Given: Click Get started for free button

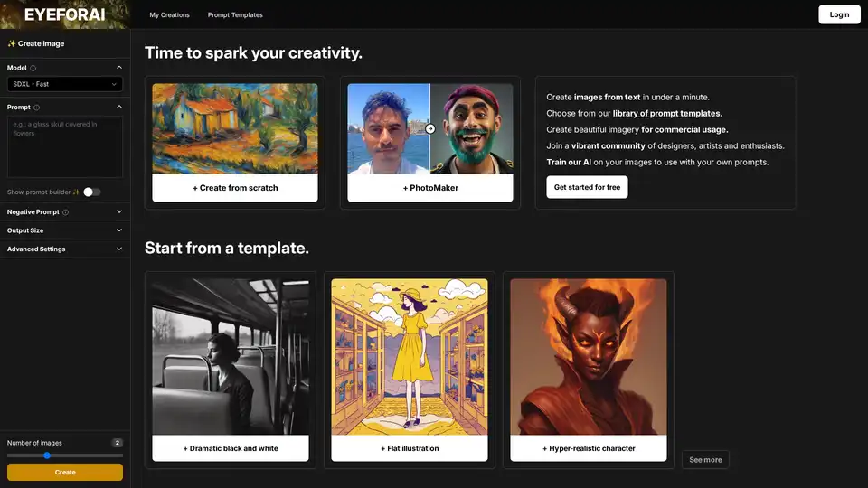Looking at the screenshot, I should tap(587, 187).
